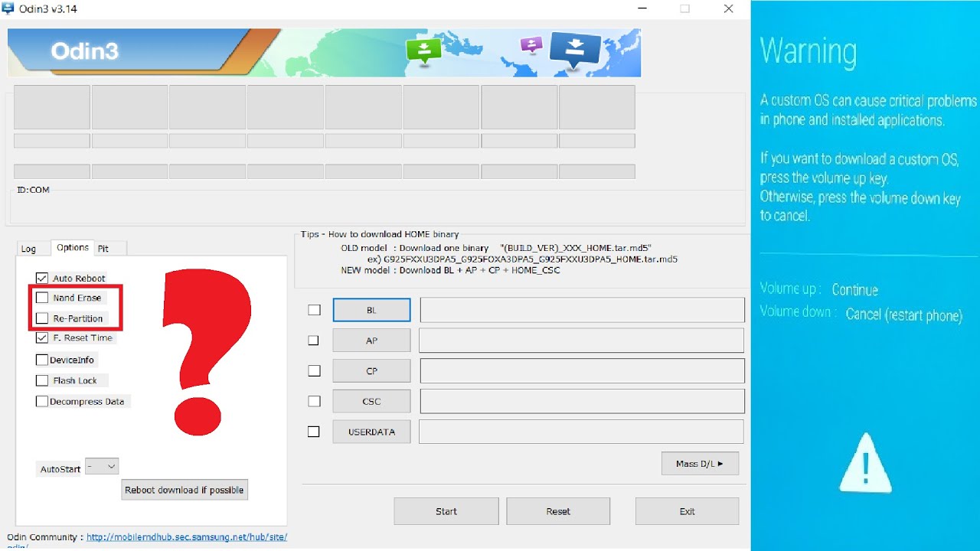Open the Odin Community samsung.net link
Screen dimensions: 980x551
point(187,537)
